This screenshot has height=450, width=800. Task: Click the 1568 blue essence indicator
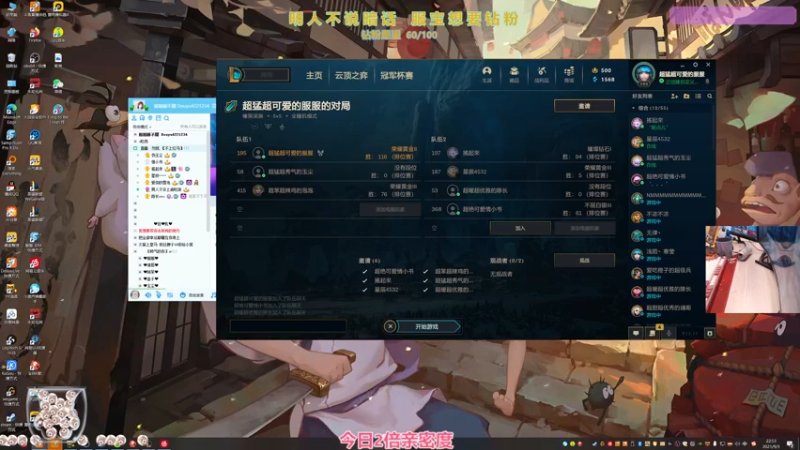pos(603,80)
